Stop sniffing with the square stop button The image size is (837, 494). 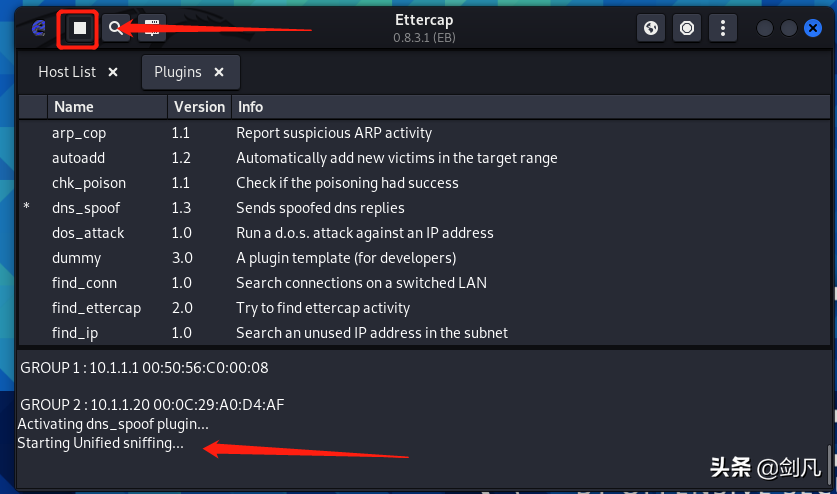pyautogui.click(x=80, y=28)
